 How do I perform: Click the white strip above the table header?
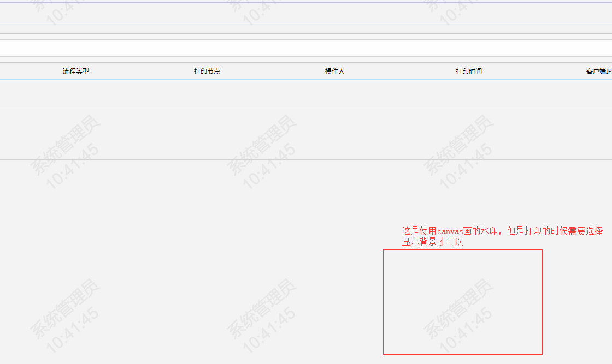coord(306,48)
